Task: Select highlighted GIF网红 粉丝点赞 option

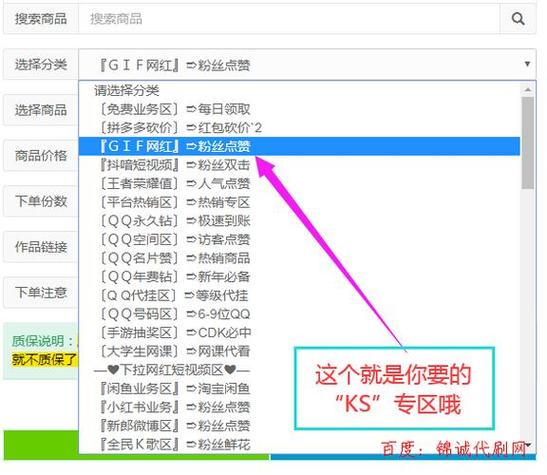Action: click(299, 146)
